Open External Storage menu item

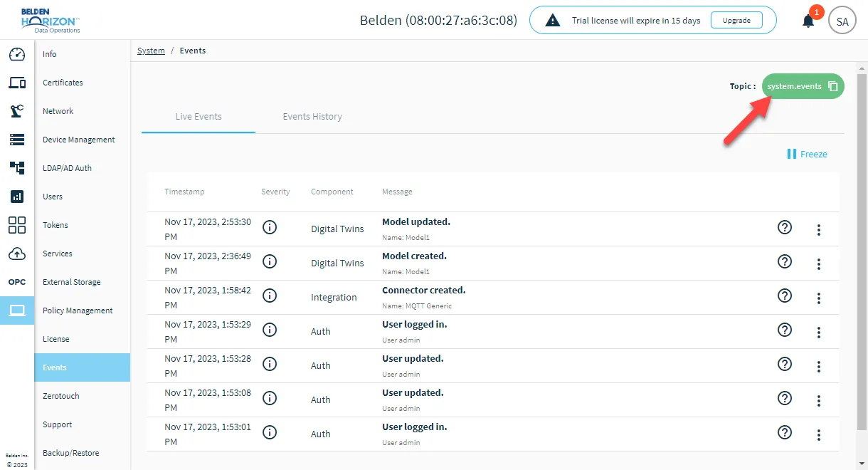click(x=83, y=282)
